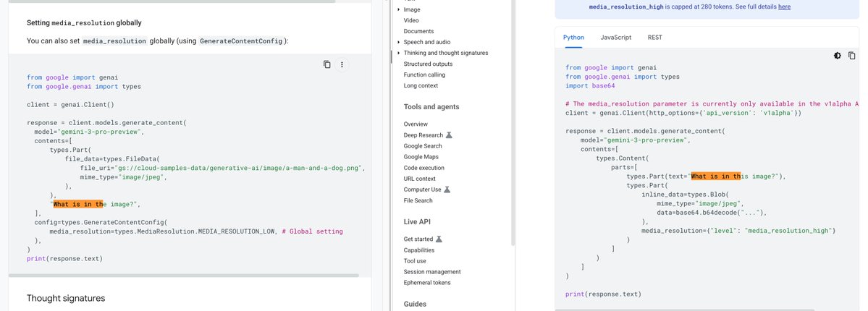
Task: Navigate to Long context page
Action: coord(421,86)
